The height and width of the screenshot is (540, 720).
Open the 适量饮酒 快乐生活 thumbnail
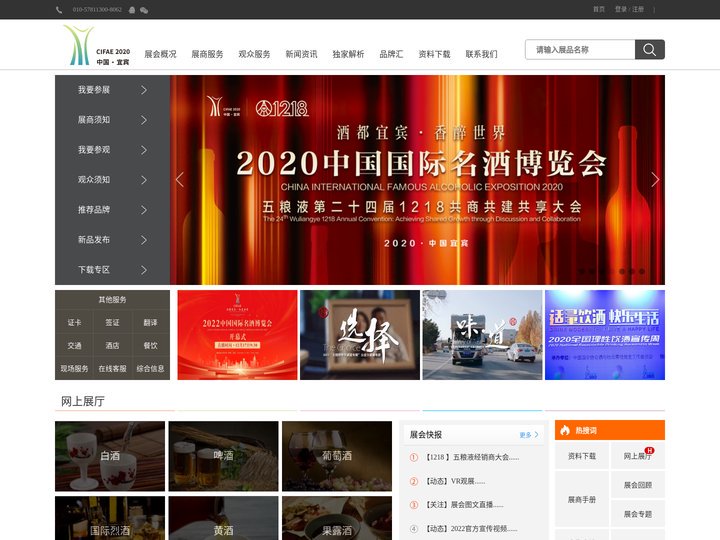(x=605, y=335)
